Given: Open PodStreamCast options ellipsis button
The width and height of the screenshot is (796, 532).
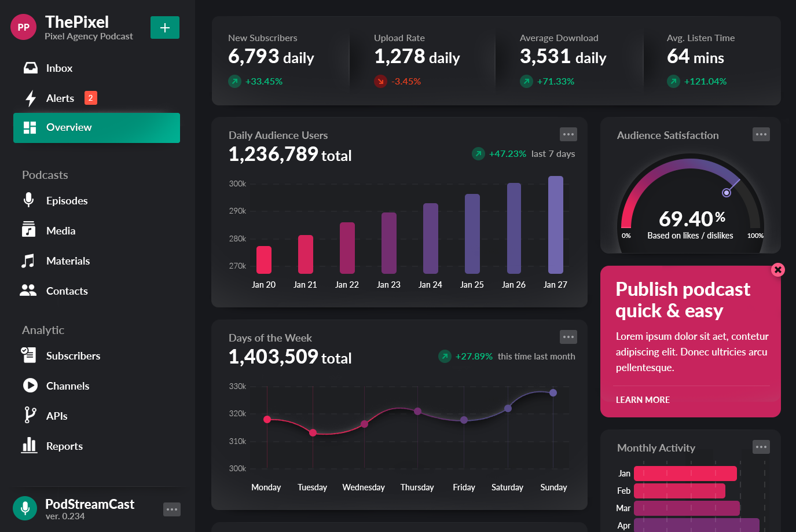Looking at the screenshot, I should (x=172, y=509).
